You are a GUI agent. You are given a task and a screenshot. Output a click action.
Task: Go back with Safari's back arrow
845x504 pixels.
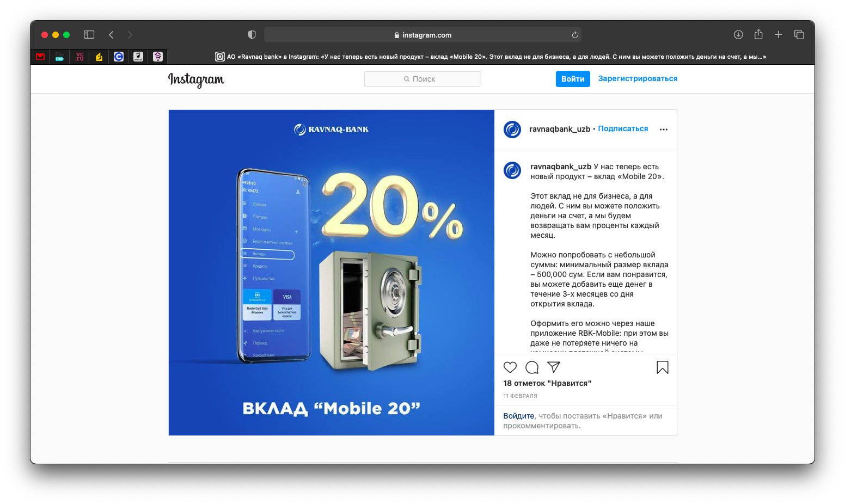(111, 35)
